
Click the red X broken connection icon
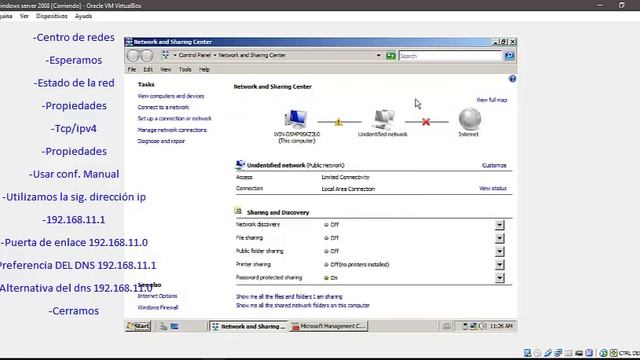click(x=426, y=122)
